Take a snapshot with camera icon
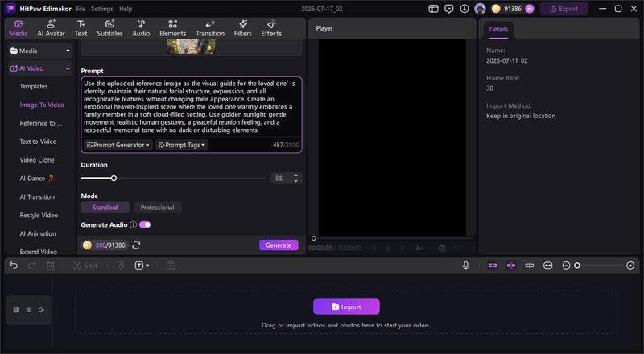The height and width of the screenshot is (354, 644). (442, 248)
